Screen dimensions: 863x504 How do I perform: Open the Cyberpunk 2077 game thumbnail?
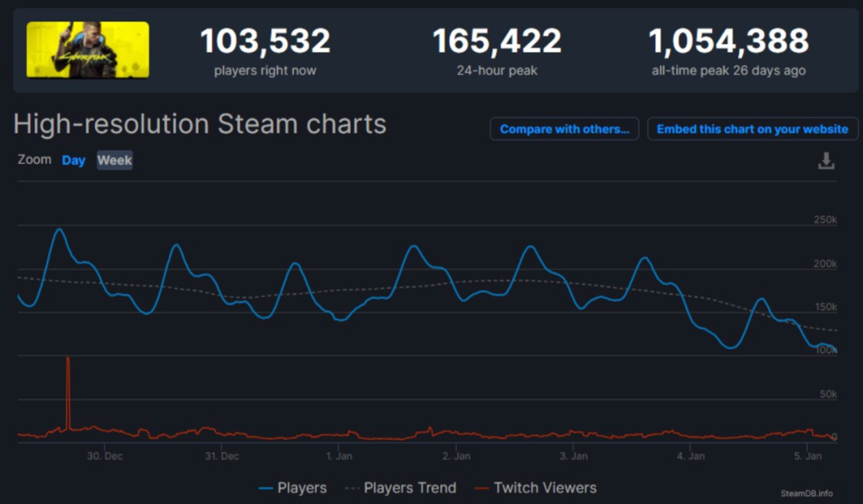tap(88, 50)
